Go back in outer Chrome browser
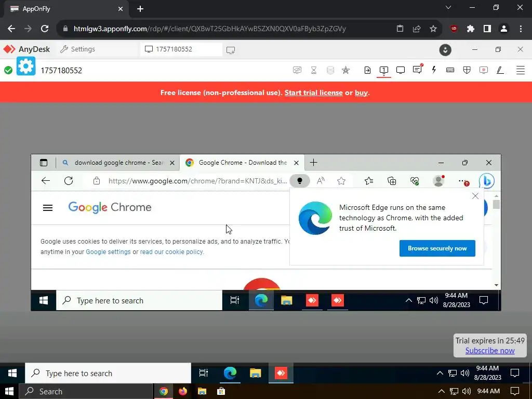 (x=11, y=29)
